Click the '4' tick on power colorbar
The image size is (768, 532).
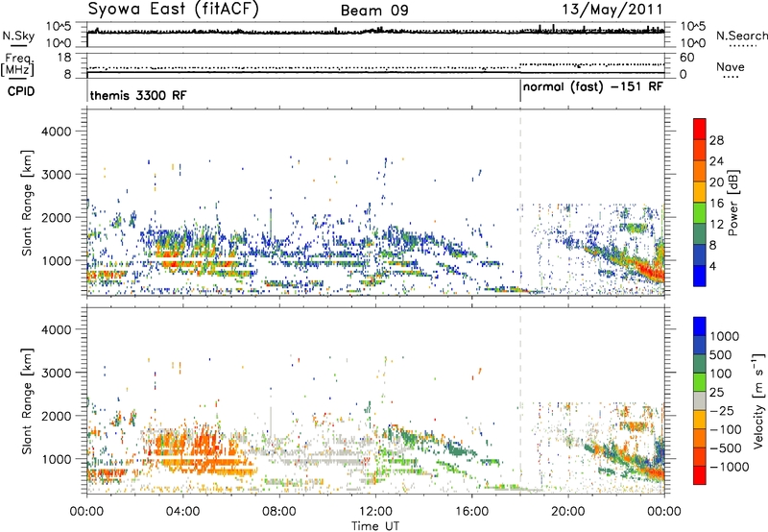pyautogui.click(x=712, y=266)
